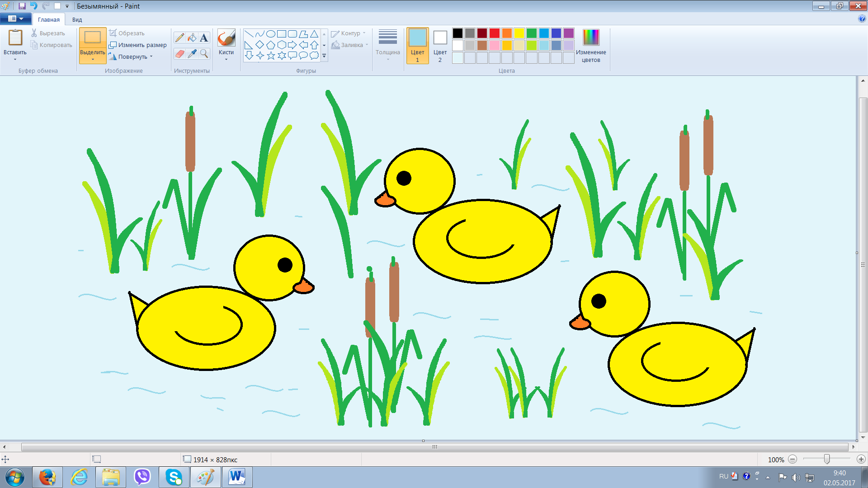Image resolution: width=868 pixels, height=488 pixels.
Task: Click the zoom in plus button
Action: pos(861,459)
